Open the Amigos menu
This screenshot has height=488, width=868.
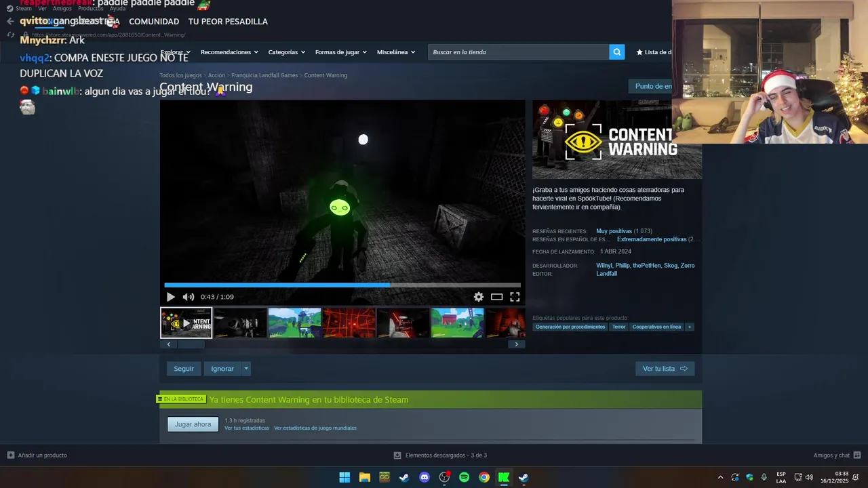[62, 9]
